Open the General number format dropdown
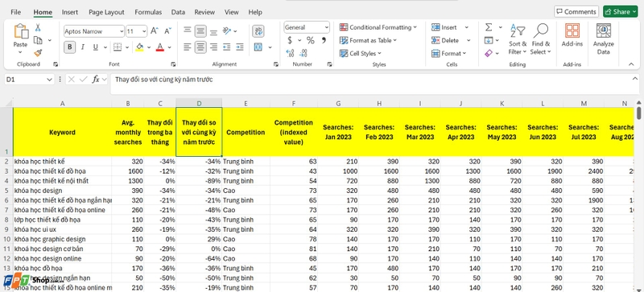Screen dimensions: 644x292 327,27
